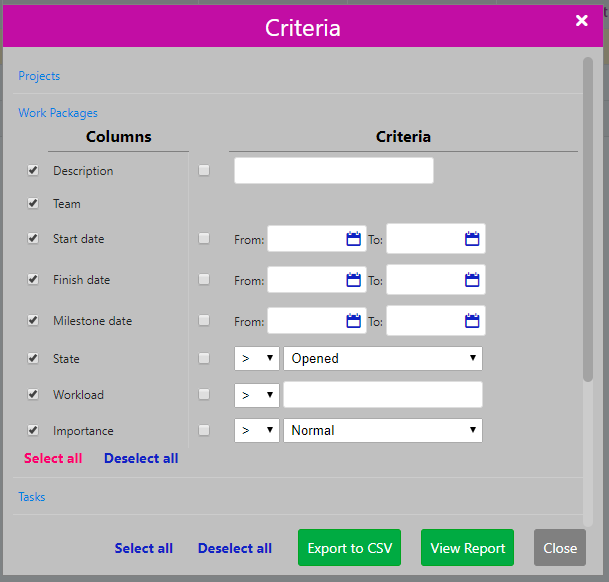Open calendar for Milestone date From field
609x582 pixels.
click(x=353, y=321)
